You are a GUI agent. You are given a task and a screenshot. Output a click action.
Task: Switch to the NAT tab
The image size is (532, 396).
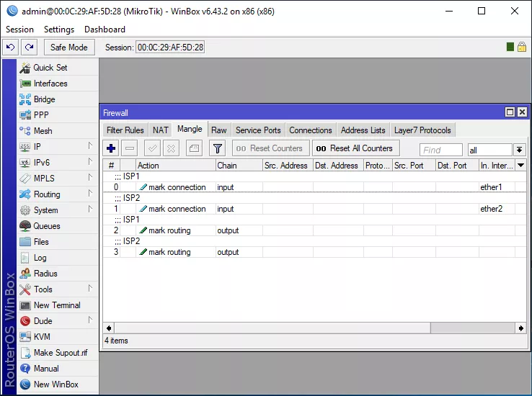(x=161, y=130)
